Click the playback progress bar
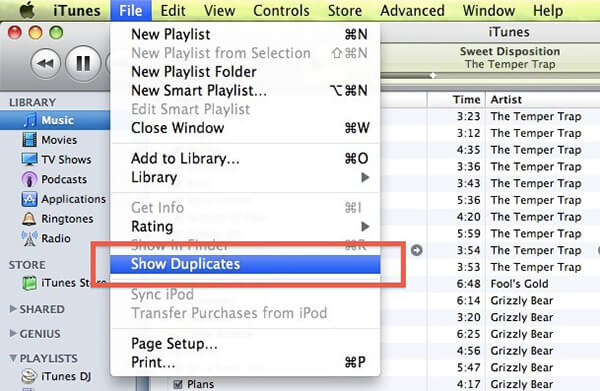 click(490, 75)
